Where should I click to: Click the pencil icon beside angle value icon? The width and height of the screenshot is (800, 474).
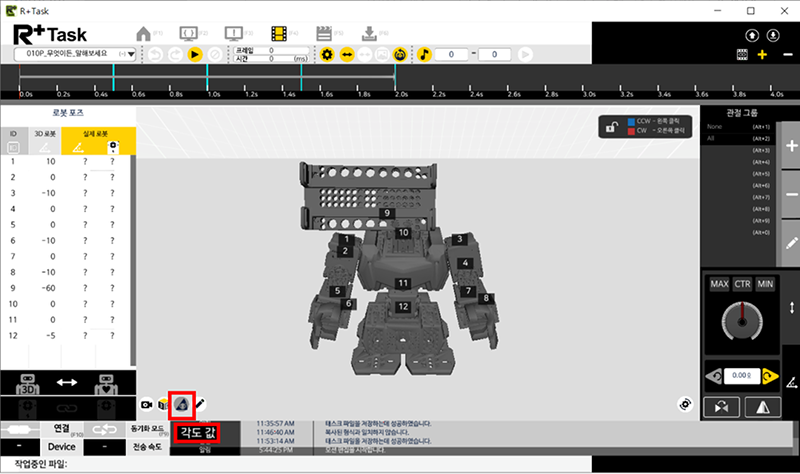point(200,404)
